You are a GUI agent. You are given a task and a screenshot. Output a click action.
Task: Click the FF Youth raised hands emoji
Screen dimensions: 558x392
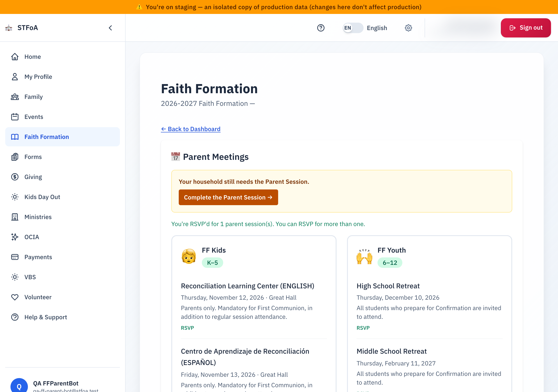364,257
